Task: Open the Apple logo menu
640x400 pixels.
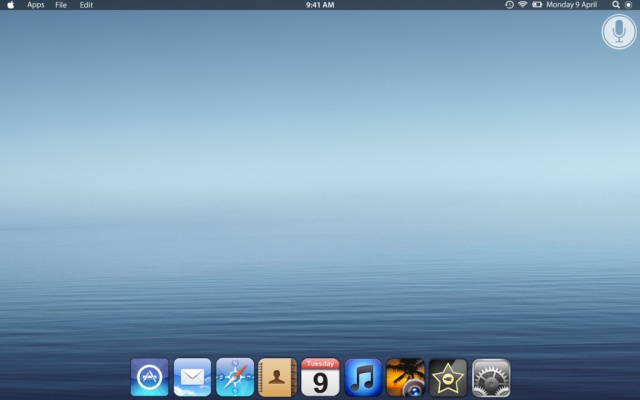Action: (11, 5)
